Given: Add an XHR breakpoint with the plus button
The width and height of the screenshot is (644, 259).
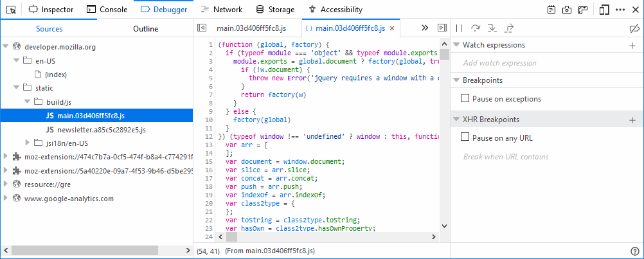Looking at the screenshot, I should coord(632,120).
